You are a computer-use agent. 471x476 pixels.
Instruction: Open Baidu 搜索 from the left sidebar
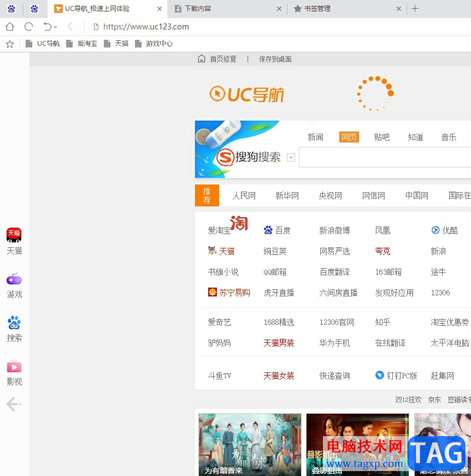pos(14,328)
